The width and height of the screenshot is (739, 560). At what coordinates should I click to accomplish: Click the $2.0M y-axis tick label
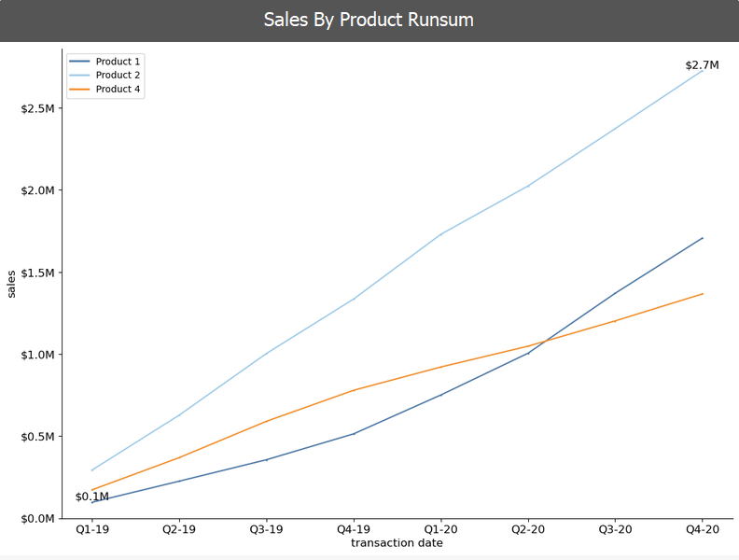tap(37, 190)
